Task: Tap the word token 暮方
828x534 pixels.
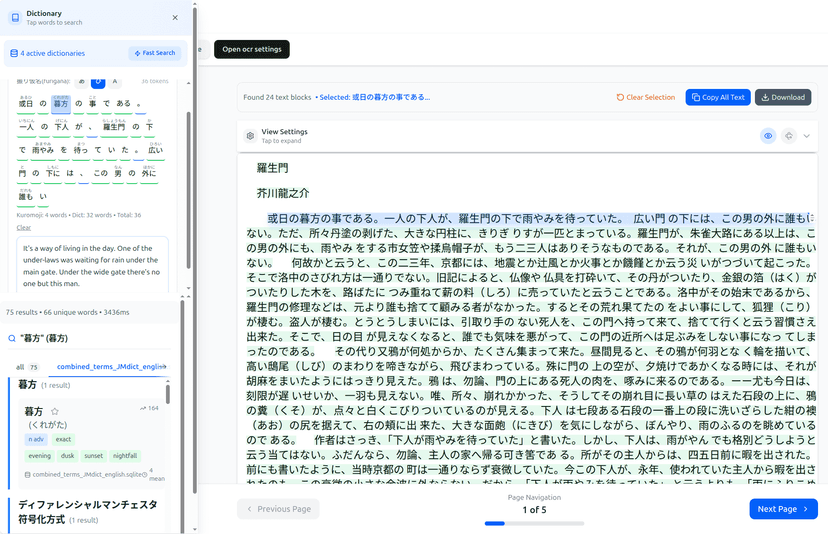Action: [x=61, y=103]
